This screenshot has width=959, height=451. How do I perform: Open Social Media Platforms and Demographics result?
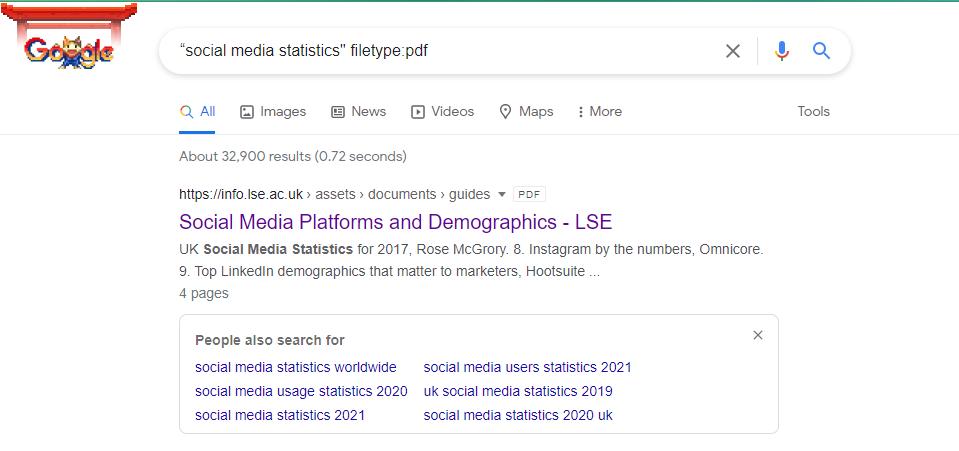coord(395,222)
